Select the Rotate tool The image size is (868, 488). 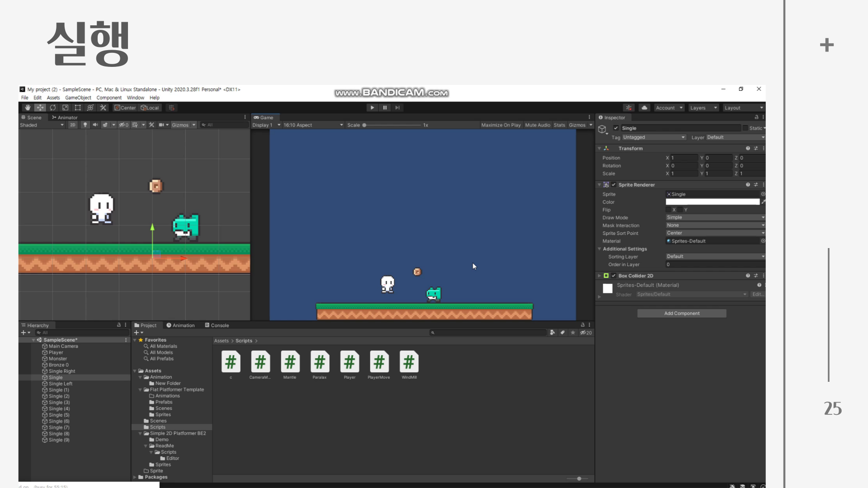point(53,108)
